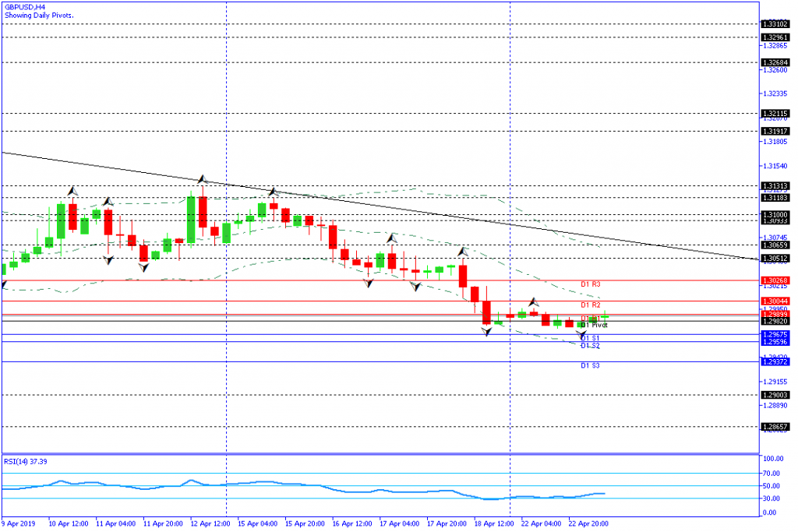Click the blue 1.29372 price tag
798x532 pixels.
click(776, 362)
